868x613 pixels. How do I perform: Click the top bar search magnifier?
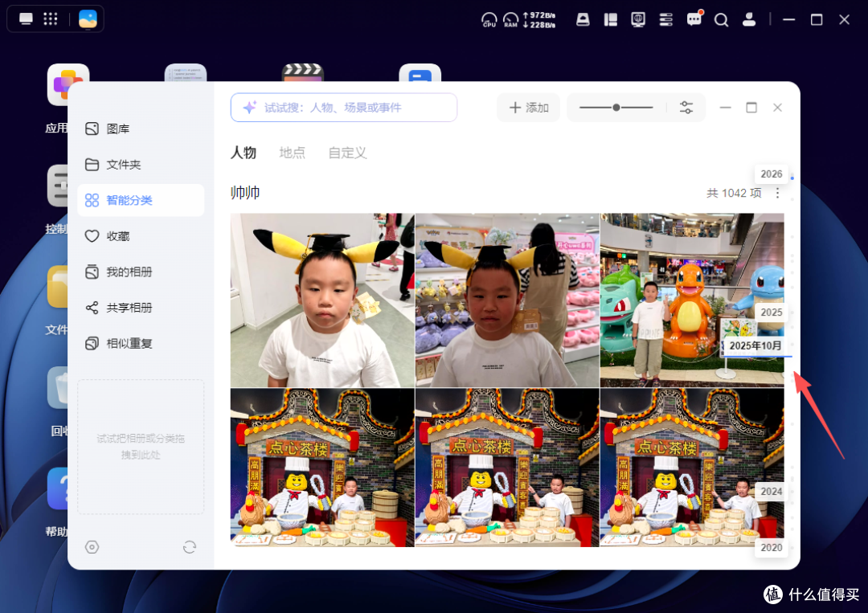(721, 20)
